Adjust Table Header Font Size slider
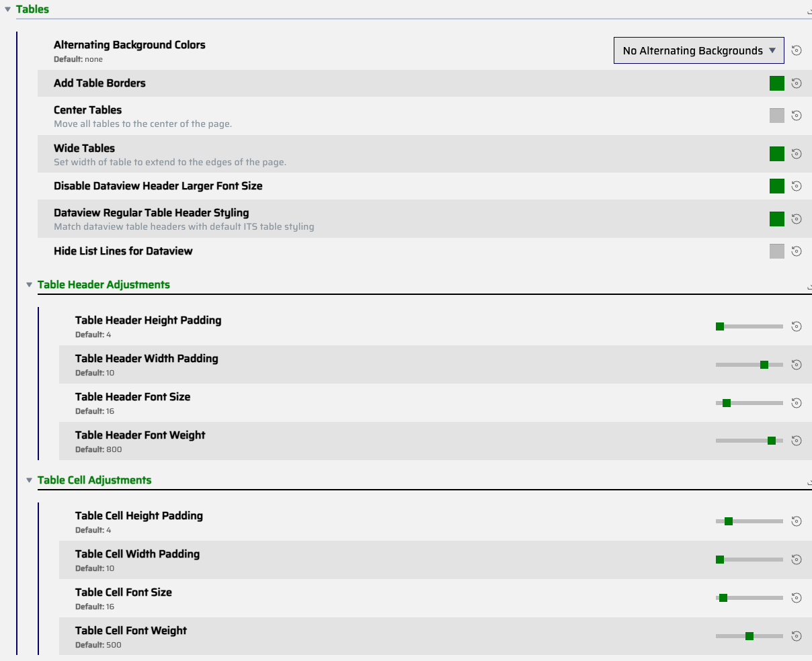Screen dimensions: 812x661 749,403
